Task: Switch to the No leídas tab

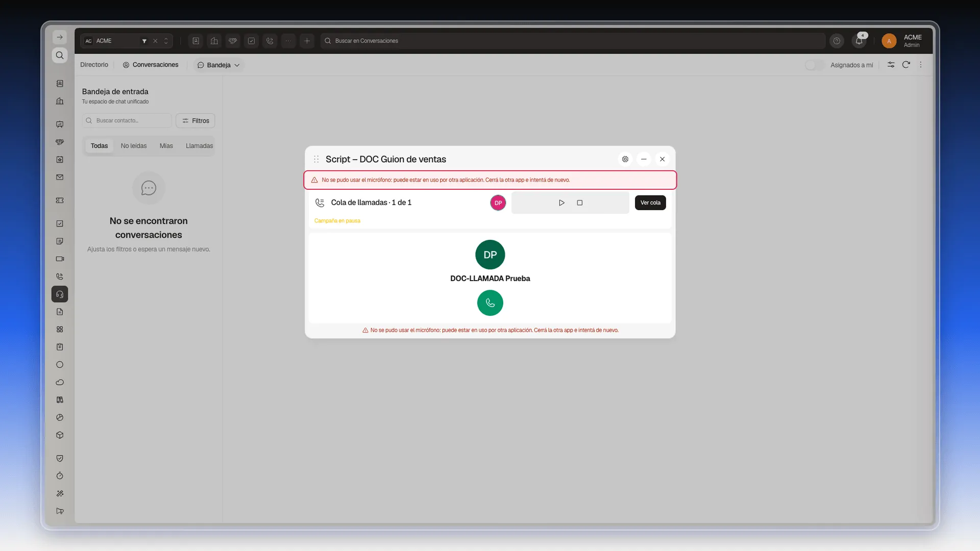Action: (x=134, y=146)
